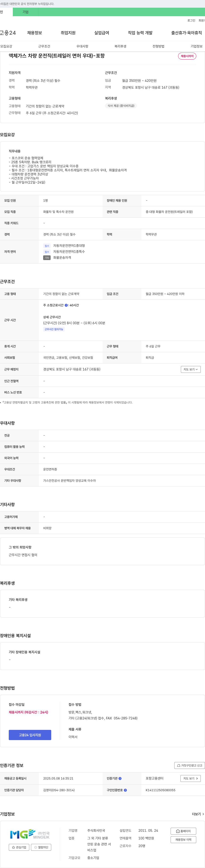
Task: Click the 열람차단 button
Action: [41, 847]
